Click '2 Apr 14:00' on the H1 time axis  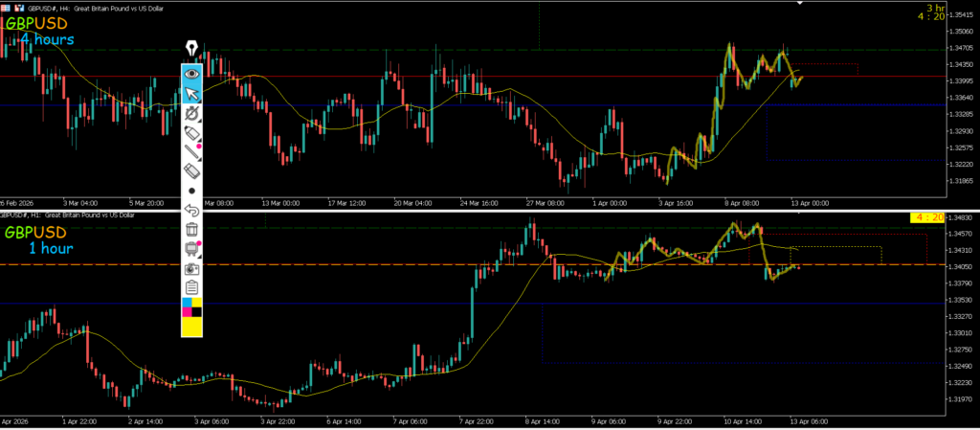click(x=144, y=420)
